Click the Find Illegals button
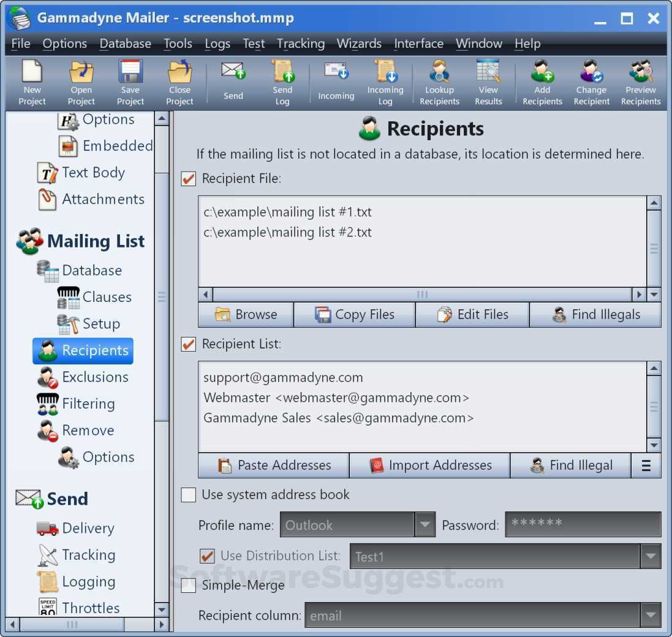The width and height of the screenshot is (672, 637). coord(595,315)
